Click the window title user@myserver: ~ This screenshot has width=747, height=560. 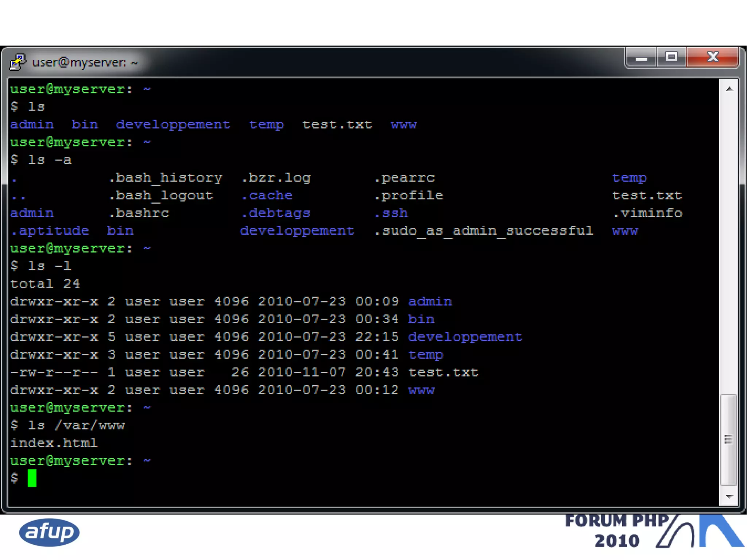pos(85,63)
